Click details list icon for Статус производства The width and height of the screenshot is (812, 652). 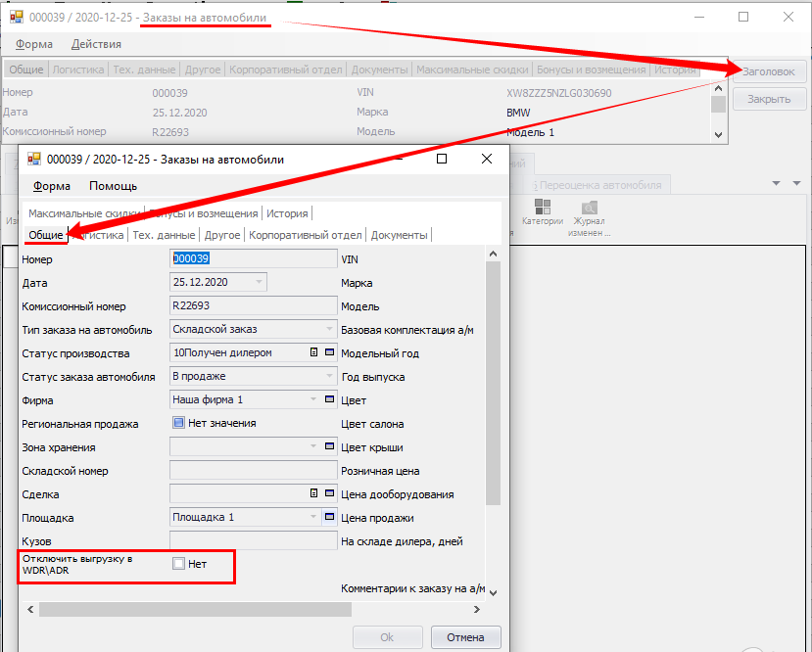tap(314, 352)
